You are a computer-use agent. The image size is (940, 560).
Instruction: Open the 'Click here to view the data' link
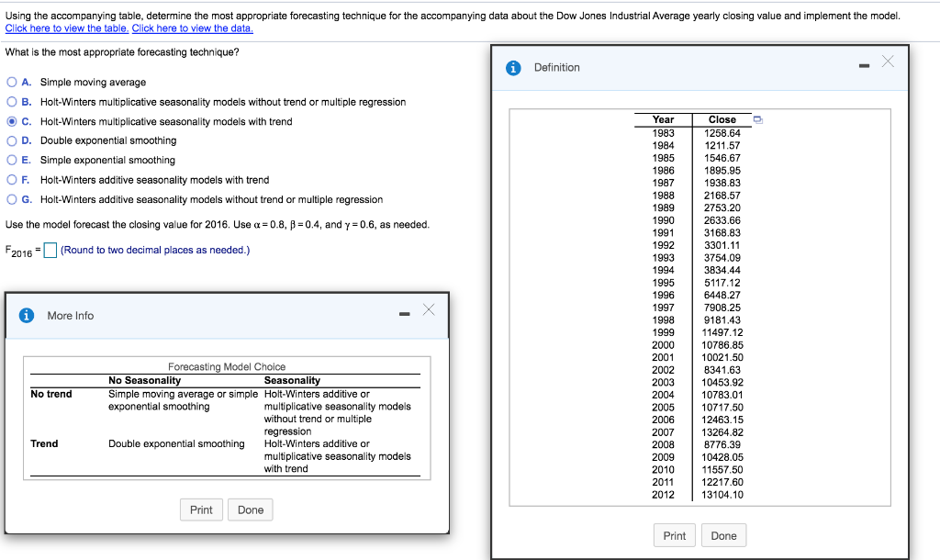(x=193, y=28)
